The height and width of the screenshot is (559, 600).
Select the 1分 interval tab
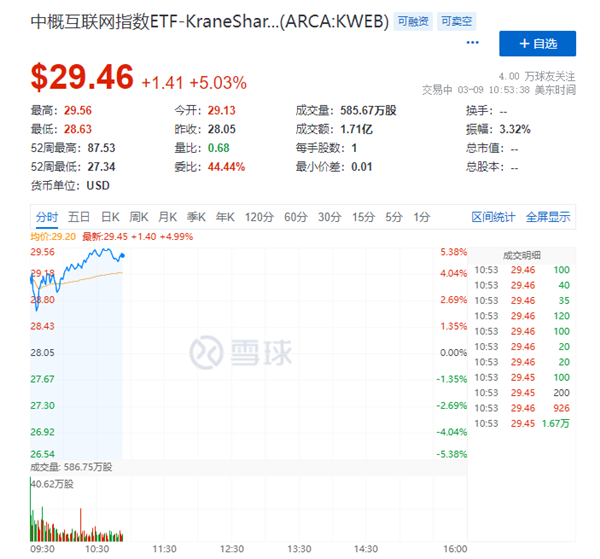pyautogui.click(x=422, y=217)
